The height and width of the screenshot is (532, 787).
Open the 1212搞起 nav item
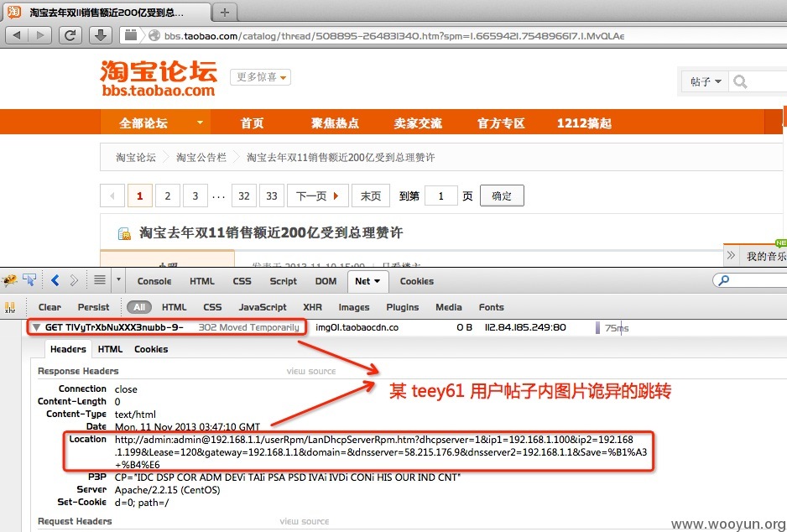(584, 123)
